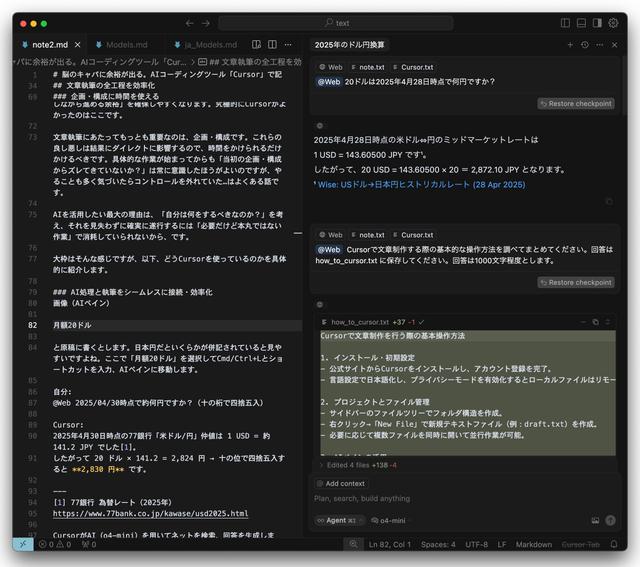Click sticky header ## 文章執筆の全工程を効率化
Screen dimensions: 640x567
104,85
